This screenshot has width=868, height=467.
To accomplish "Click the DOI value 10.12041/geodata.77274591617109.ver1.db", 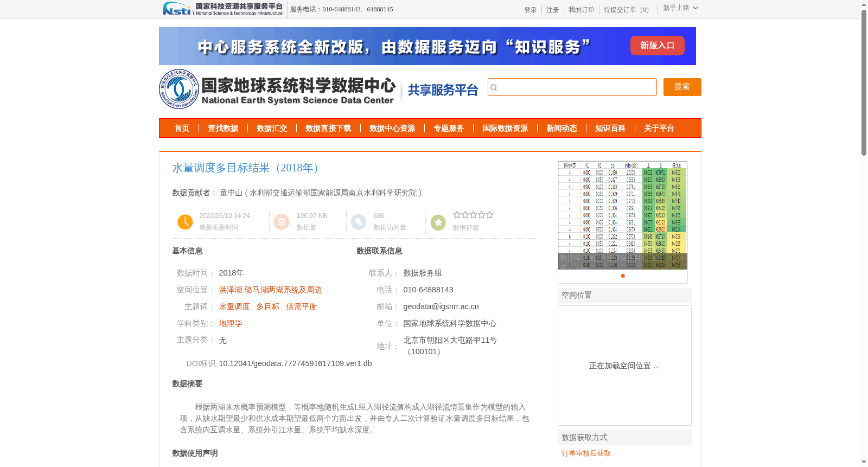I will tap(295, 364).
